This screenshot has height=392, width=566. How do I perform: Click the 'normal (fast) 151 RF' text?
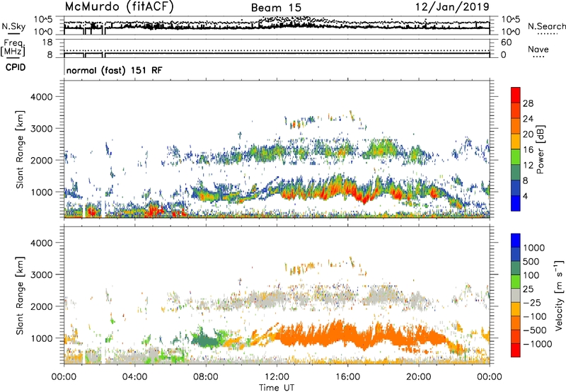tap(114, 70)
